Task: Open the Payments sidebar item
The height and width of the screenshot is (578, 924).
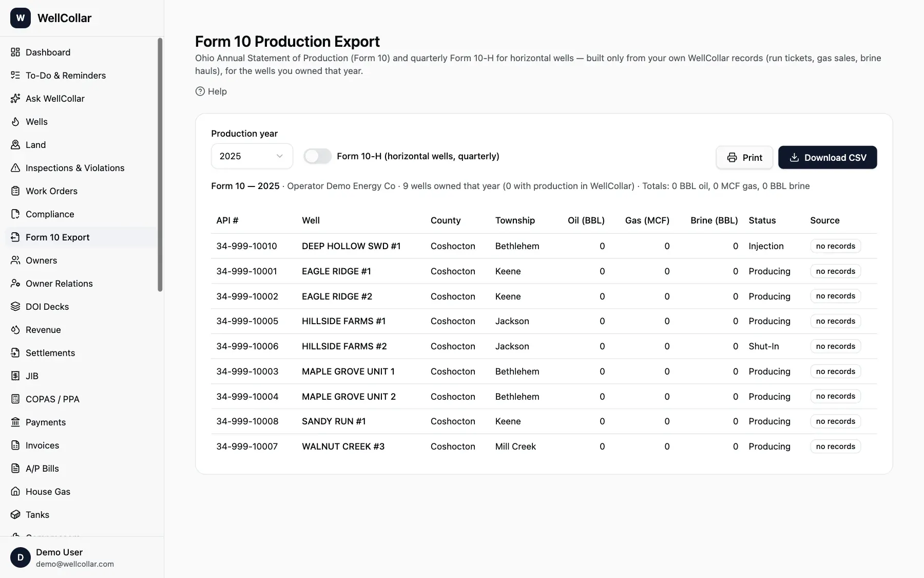Action: pyautogui.click(x=81, y=422)
